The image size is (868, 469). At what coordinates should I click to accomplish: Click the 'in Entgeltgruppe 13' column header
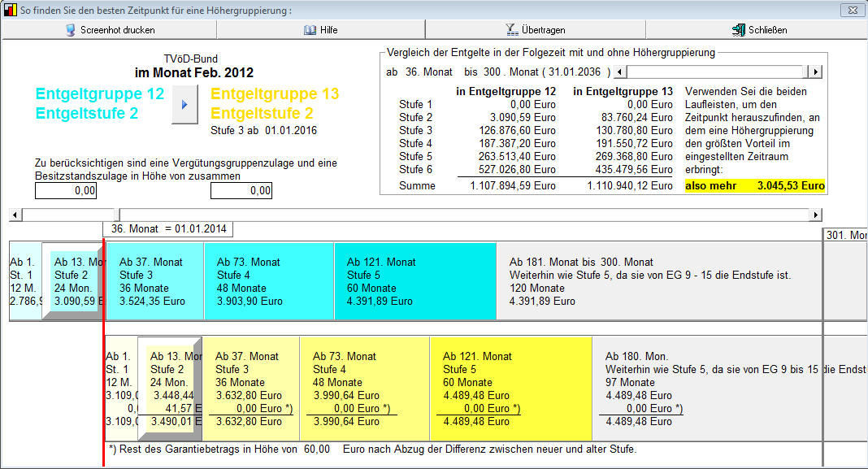[x=623, y=91]
